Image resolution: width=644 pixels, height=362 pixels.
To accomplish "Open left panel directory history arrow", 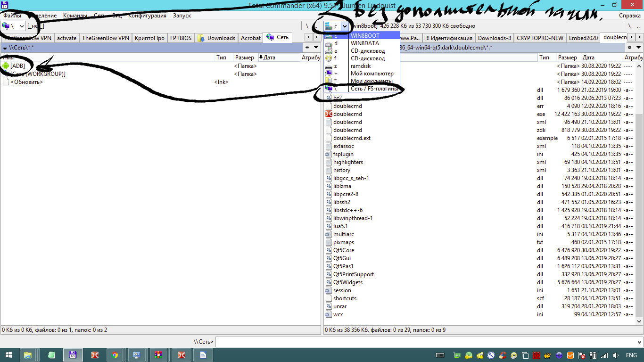I will point(5,48).
